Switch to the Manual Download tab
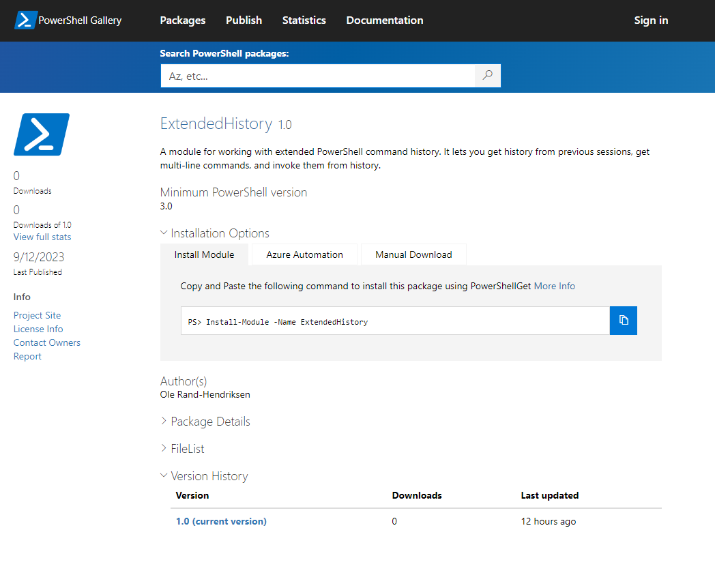 pyautogui.click(x=413, y=255)
